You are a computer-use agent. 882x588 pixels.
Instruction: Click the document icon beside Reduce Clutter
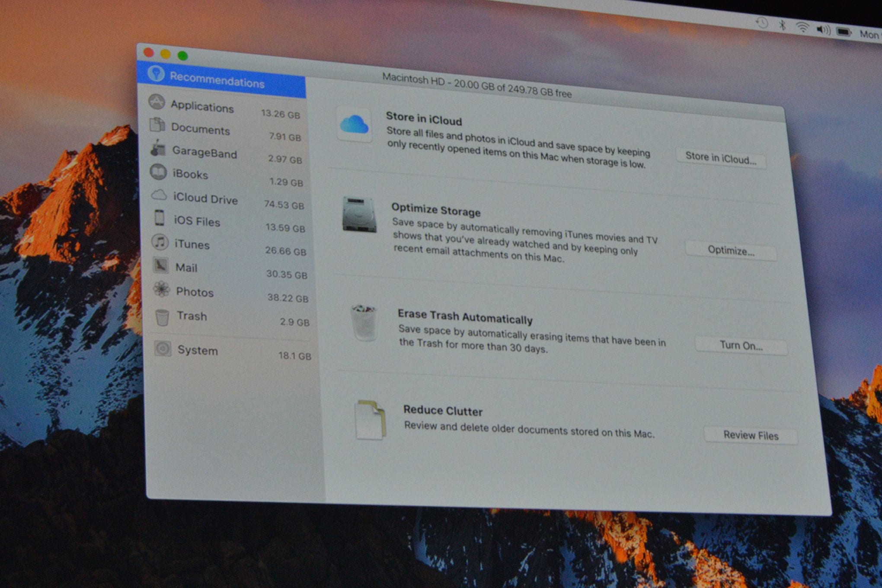click(370, 420)
